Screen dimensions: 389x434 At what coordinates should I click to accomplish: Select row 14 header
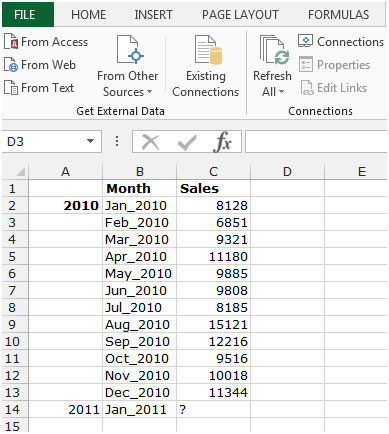[x=15, y=409]
